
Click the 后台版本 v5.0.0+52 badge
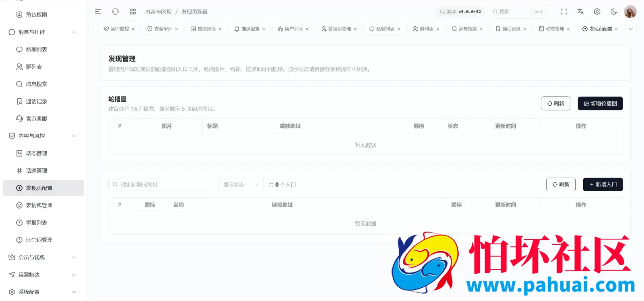[x=460, y=12]
